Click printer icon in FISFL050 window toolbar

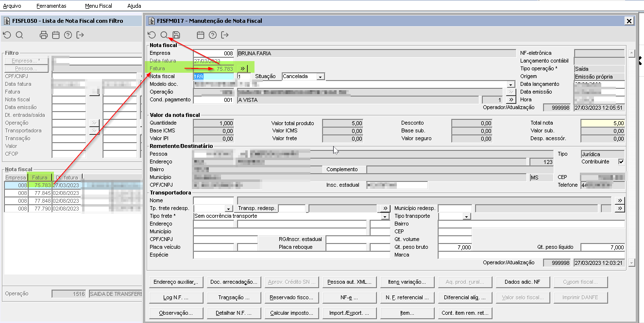pyautogui.click(x=44, y=35)
